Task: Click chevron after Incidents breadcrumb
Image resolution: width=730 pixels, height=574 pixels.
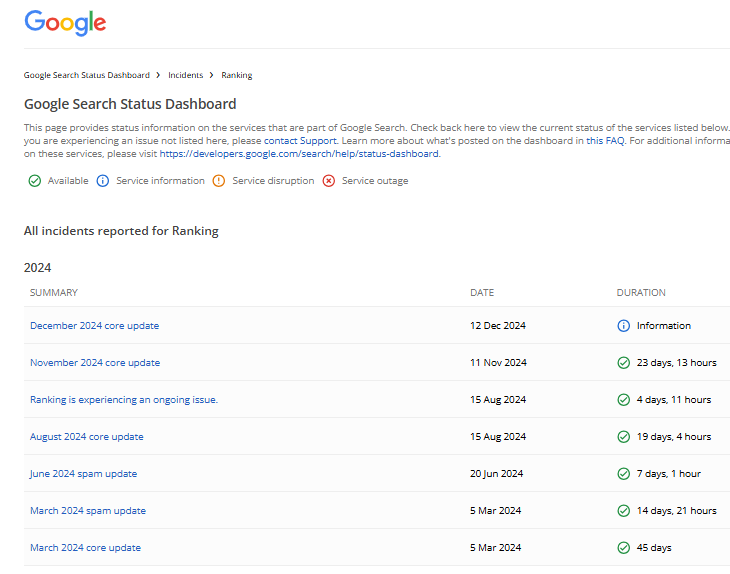Action: (211, 75)
